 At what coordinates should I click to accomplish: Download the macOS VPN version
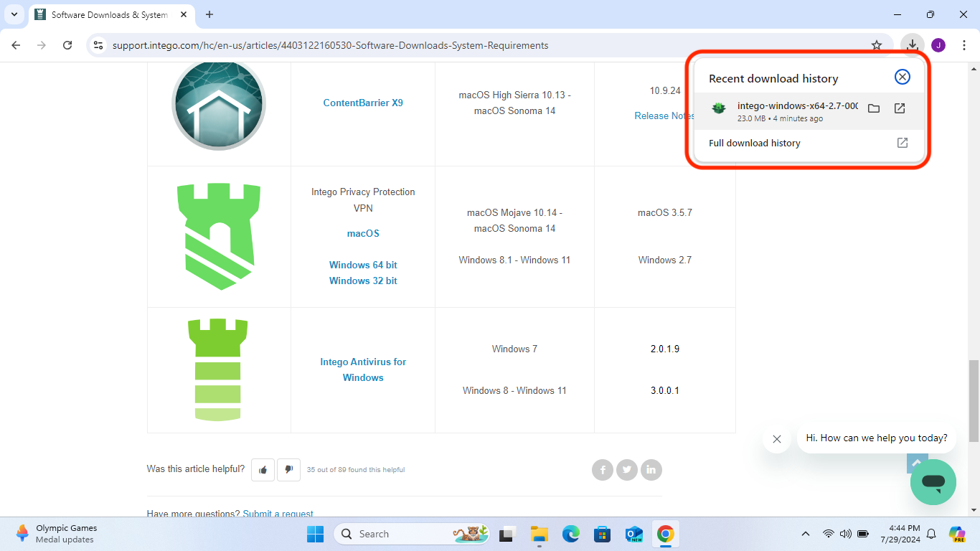tap(363, 233)
